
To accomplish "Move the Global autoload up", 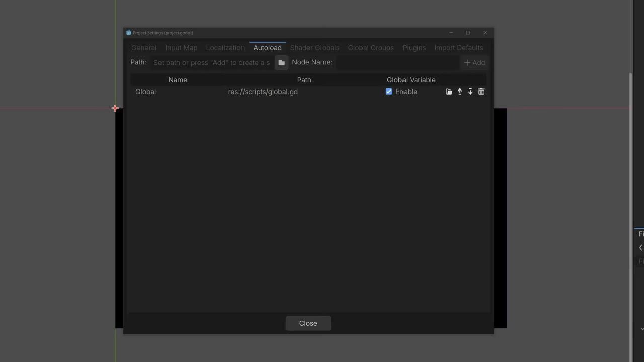I will 460,92.
